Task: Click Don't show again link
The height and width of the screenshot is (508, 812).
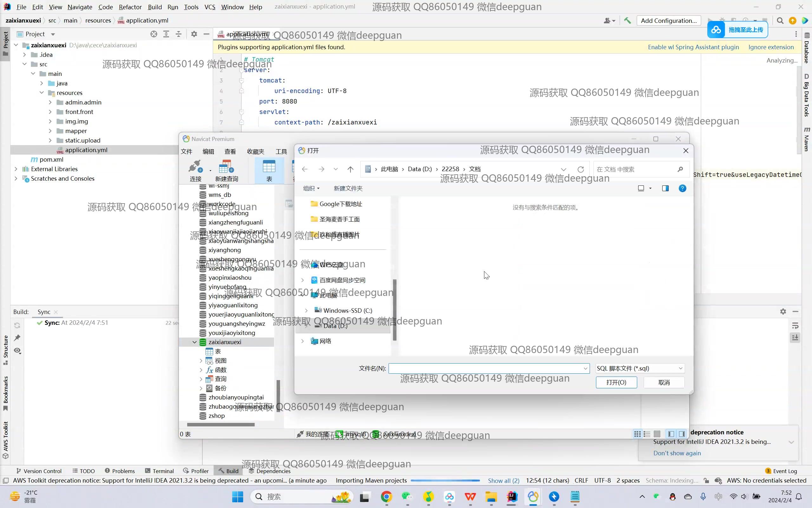Action: (x=677, y=453)
